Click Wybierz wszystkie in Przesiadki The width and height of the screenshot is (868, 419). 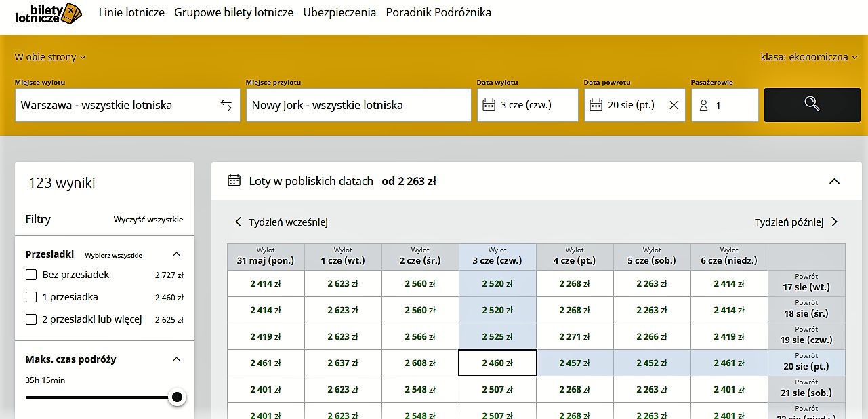click(113, 256)
